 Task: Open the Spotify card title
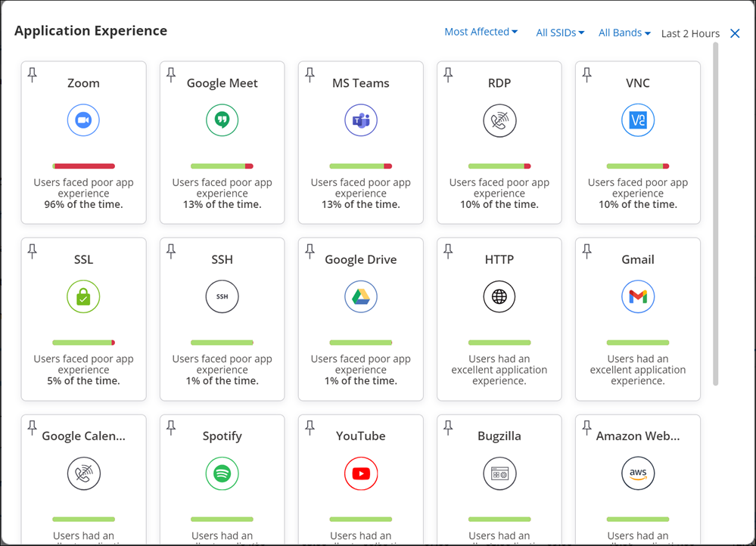point(222,436)
